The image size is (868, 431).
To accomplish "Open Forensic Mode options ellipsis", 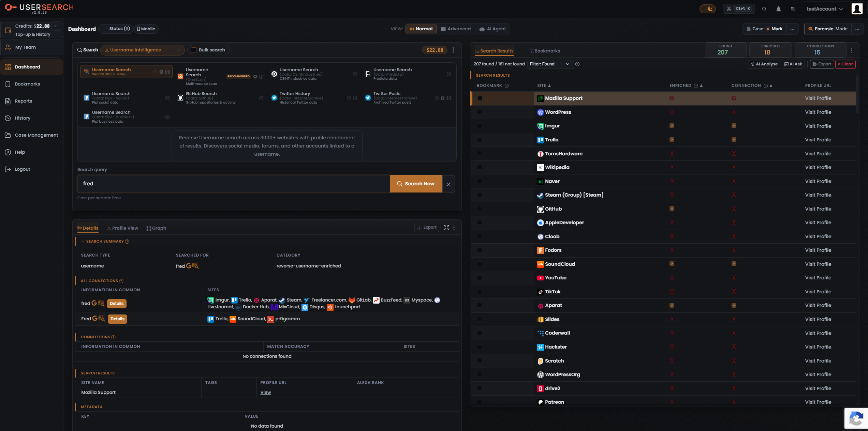I will (857, 29).
